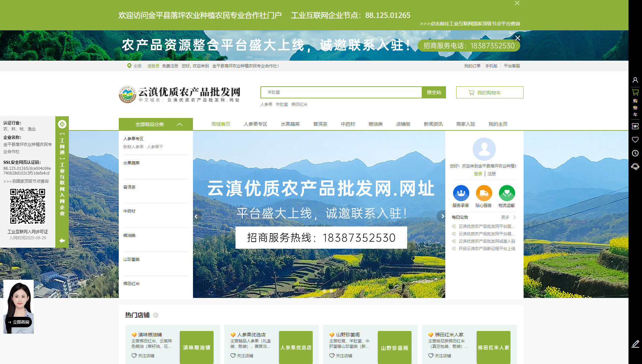Follow the 滇味粮油铺 store via 关注店铺

click(x=143, y=356)
